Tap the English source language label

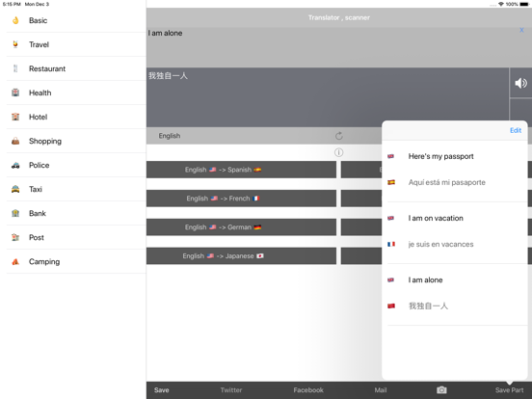170,136
